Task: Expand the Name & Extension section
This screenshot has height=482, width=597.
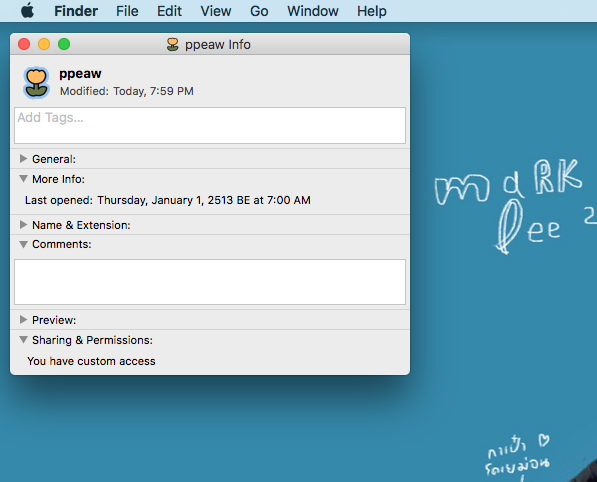Action: pos(23,224)
